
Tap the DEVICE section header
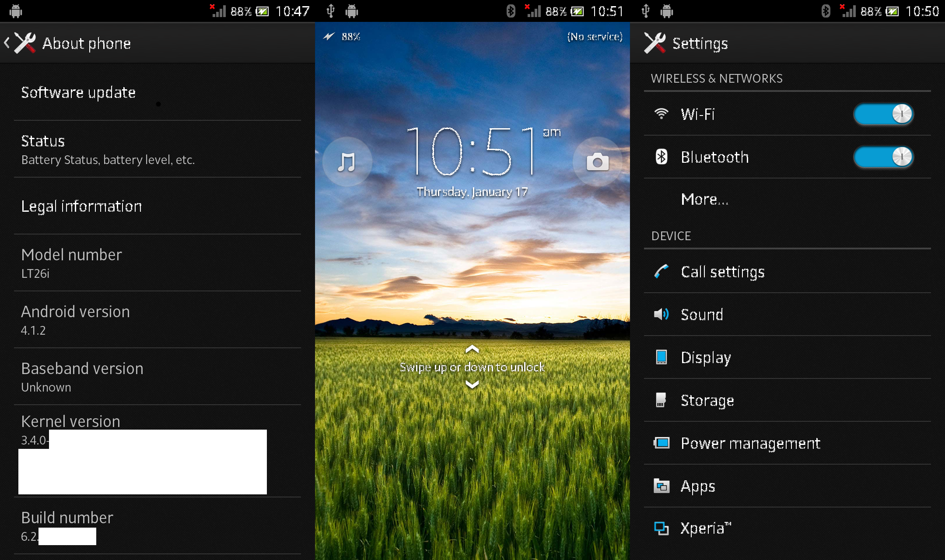pos(671,236)
